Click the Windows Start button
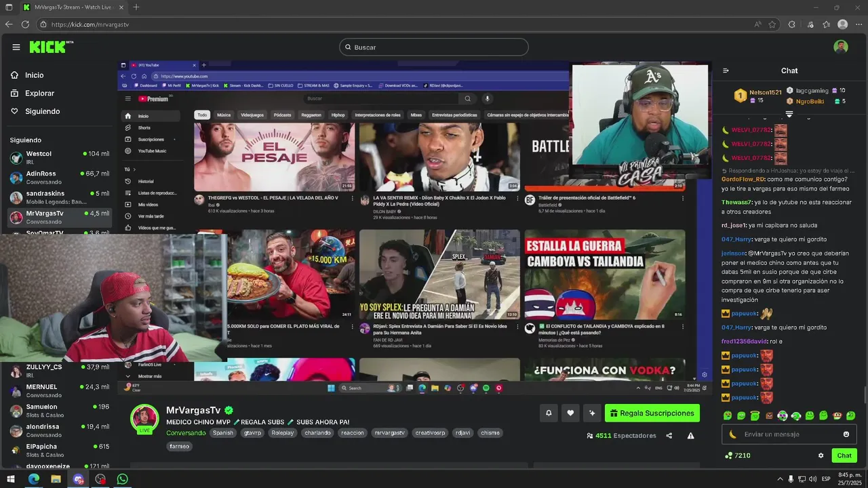This screenshot has width=868, height=488. [10, 479]
